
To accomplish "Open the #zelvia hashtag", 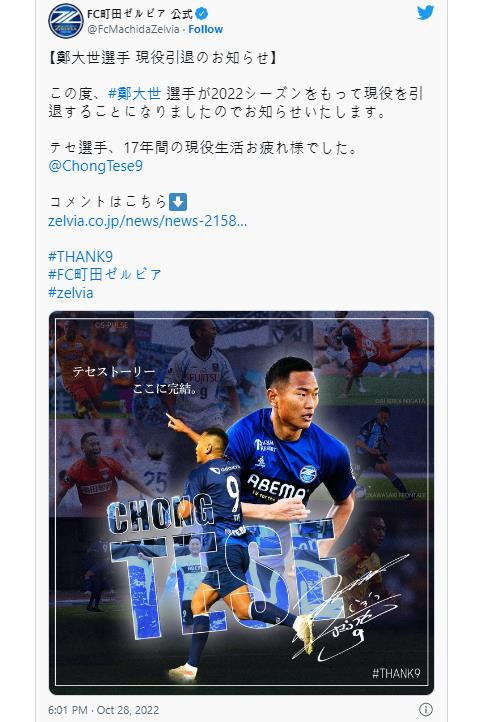I will pyautogui.click(x=70, y=293).
